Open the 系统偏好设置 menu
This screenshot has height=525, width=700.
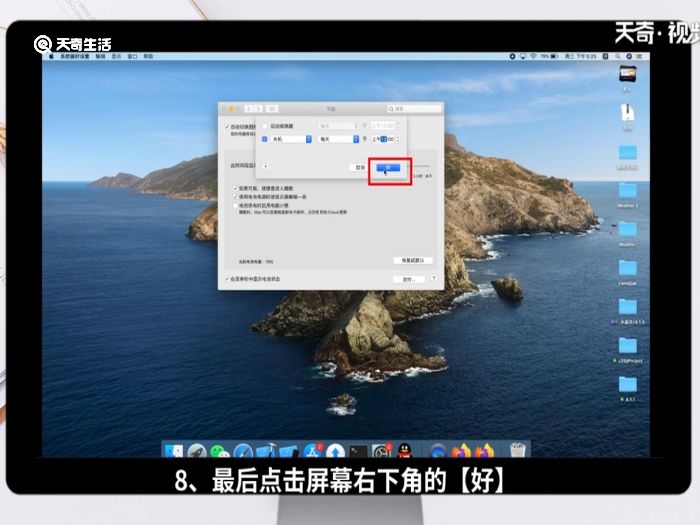pyautogui.click(x=75, y=56)
